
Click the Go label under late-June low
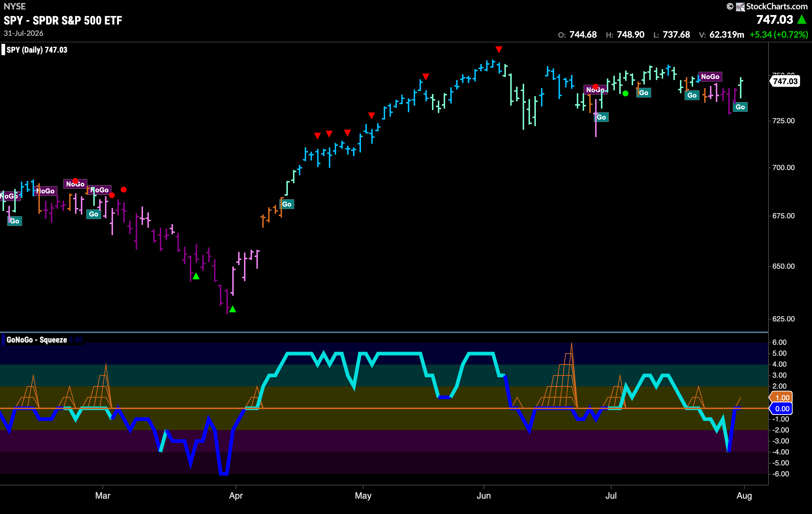pyautogui.click(x=601, y=117)
